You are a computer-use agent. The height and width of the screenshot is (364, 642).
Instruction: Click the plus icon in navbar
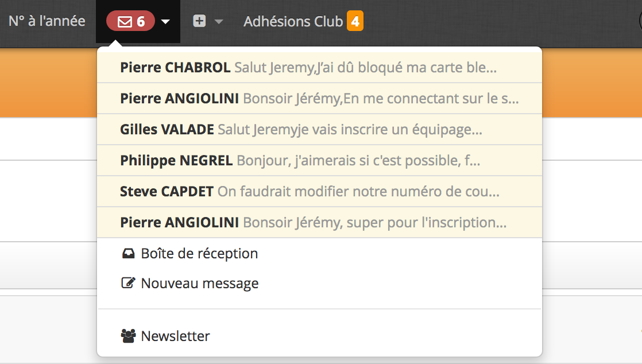(199, 21)
